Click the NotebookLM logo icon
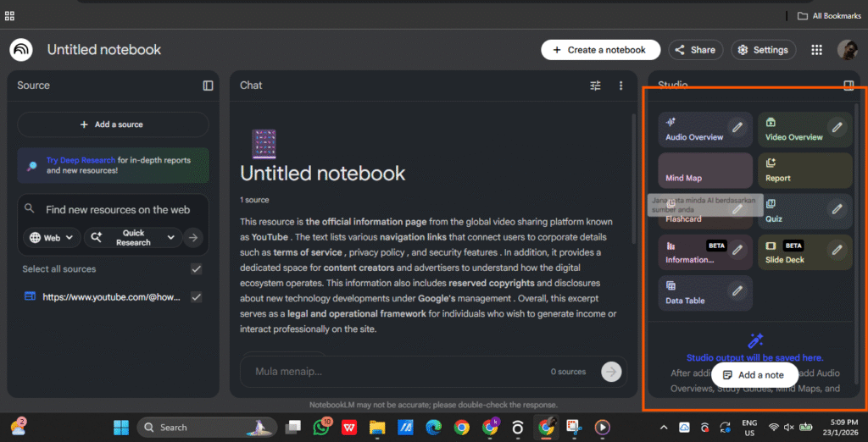Image resolution: width=868 pixels, height=442 pixels. pyautogui.click(x=21, y=50)
